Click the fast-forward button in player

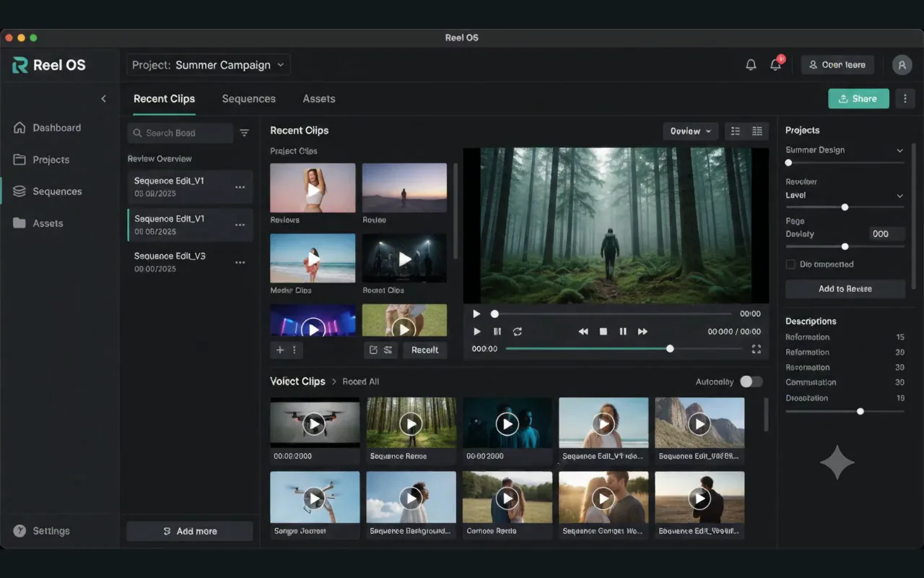642,332
